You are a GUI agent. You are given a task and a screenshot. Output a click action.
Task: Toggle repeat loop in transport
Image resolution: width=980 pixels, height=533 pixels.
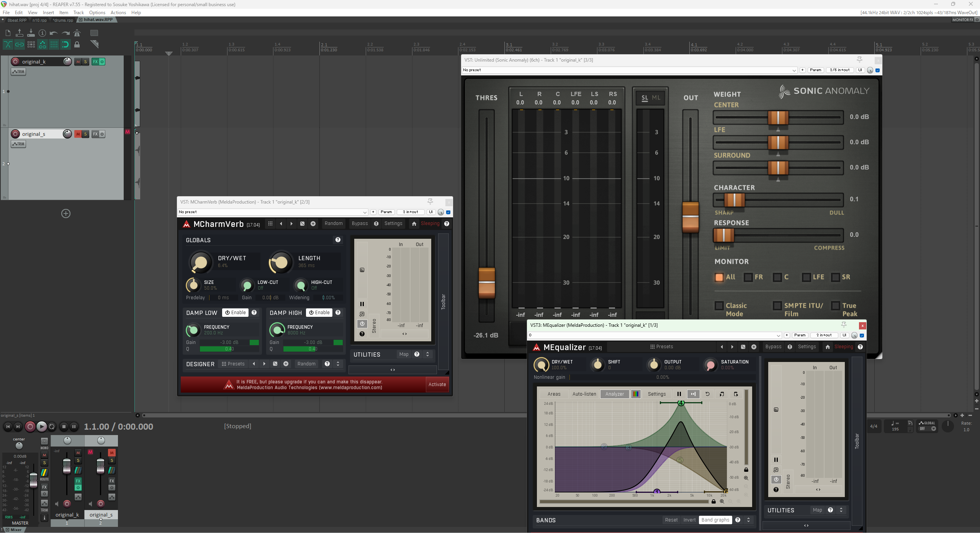52,426
